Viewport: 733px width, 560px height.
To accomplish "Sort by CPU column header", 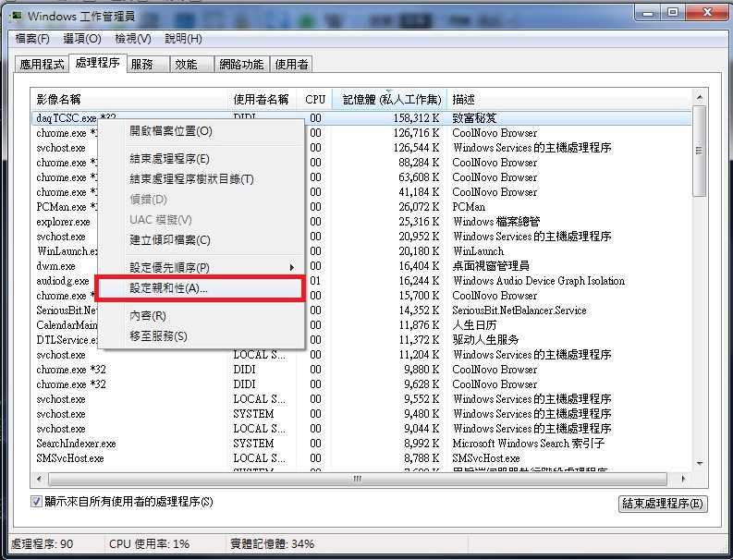I will pyautogui.click(x=314, y=99).
